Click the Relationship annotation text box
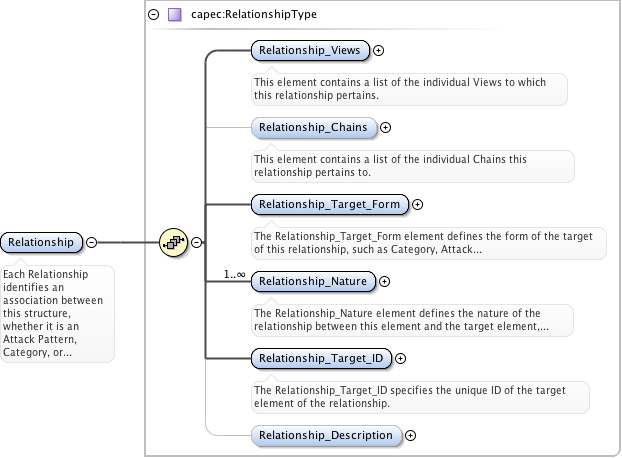 pyautogui.click(x=58, y=313)
